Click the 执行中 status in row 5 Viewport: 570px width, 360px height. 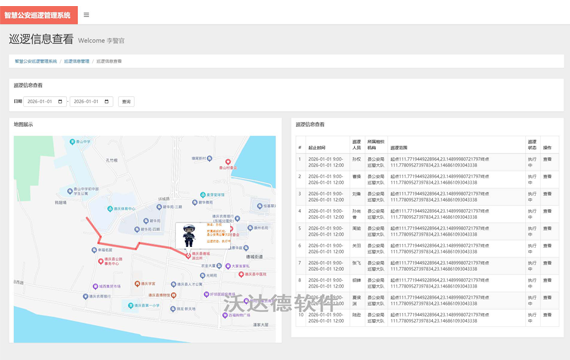tap(532, 231)
